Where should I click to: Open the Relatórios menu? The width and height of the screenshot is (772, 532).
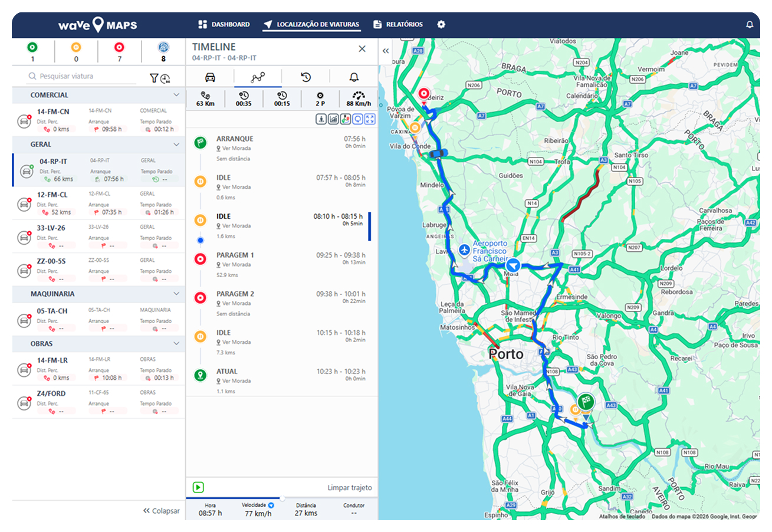tap(398, 25)
